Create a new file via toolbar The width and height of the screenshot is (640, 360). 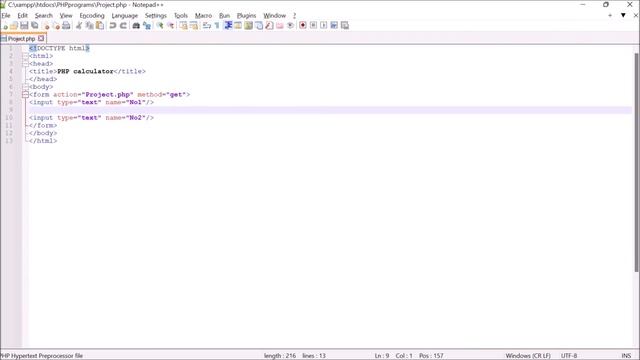(4, 26)
